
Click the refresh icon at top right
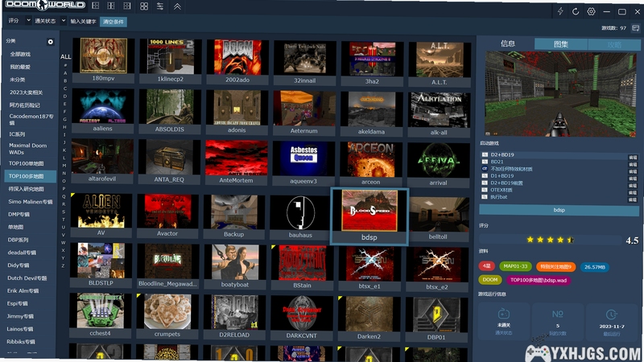tap(576, 11)
